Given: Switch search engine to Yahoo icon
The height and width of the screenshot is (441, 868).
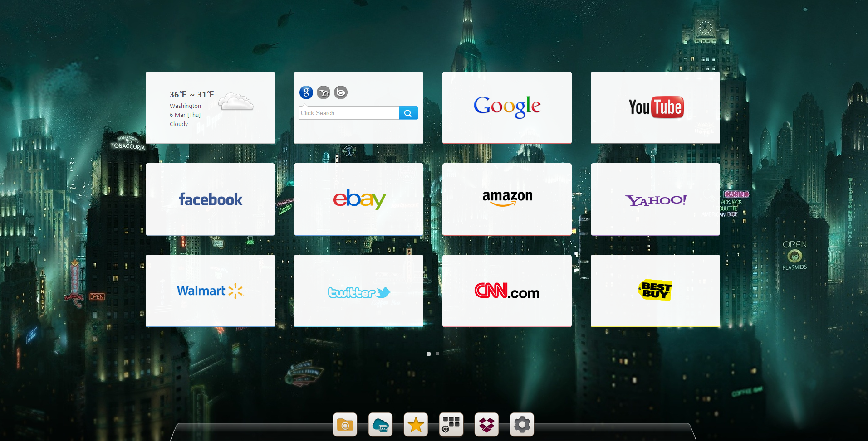Looking at the screenshot, I should click(324, 92).
